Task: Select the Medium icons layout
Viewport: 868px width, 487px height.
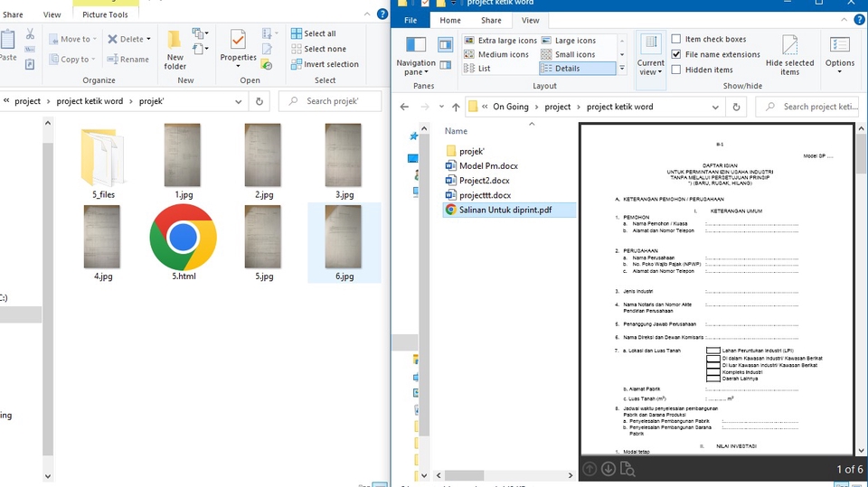Action: pos(496,54)
